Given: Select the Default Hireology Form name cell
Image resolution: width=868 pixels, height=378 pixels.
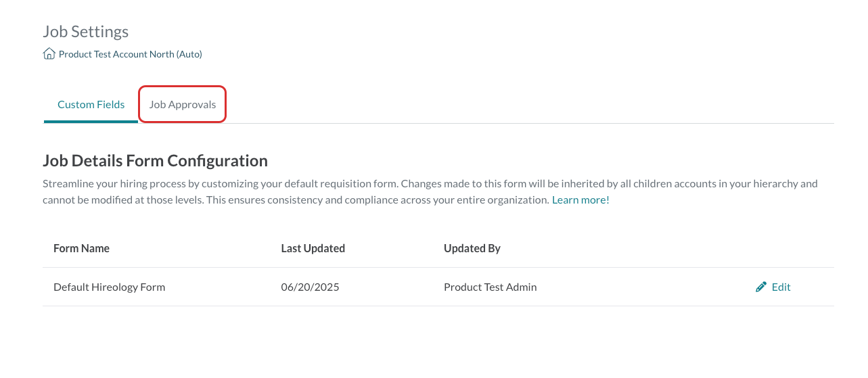Looking at the screenshot, I should pos(110,287).
